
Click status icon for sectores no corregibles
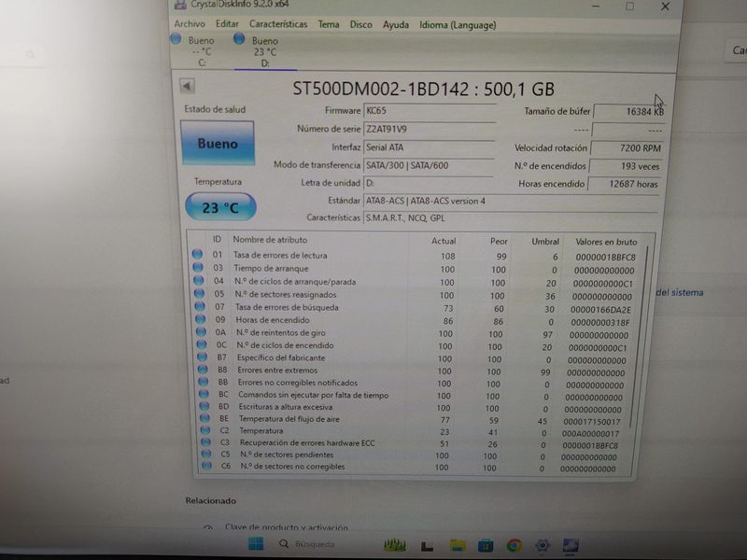tap(206, 466)
